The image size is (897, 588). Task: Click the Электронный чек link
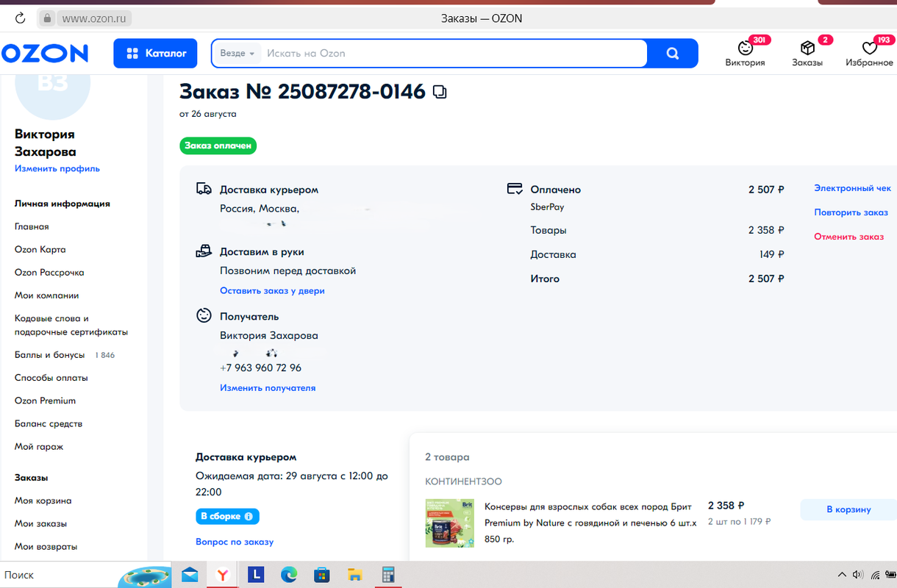coord(852,188)
